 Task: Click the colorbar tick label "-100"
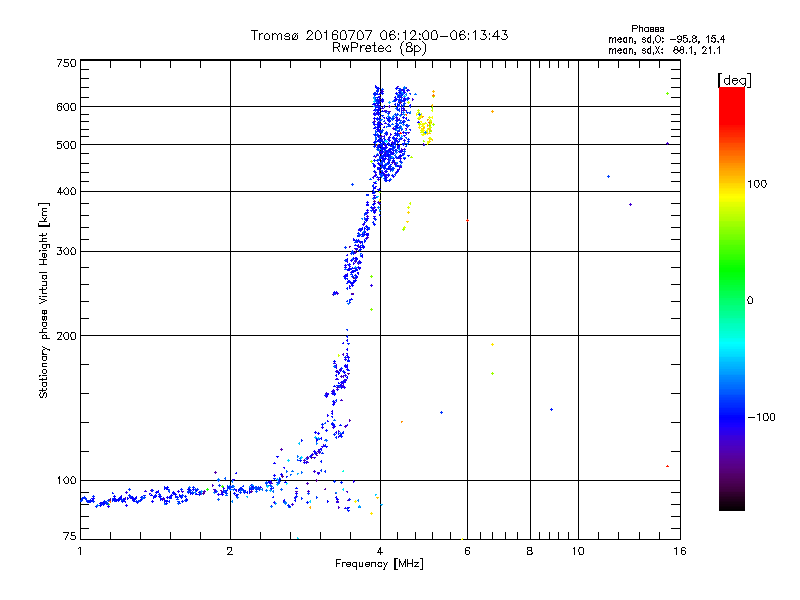click(761, 417)
